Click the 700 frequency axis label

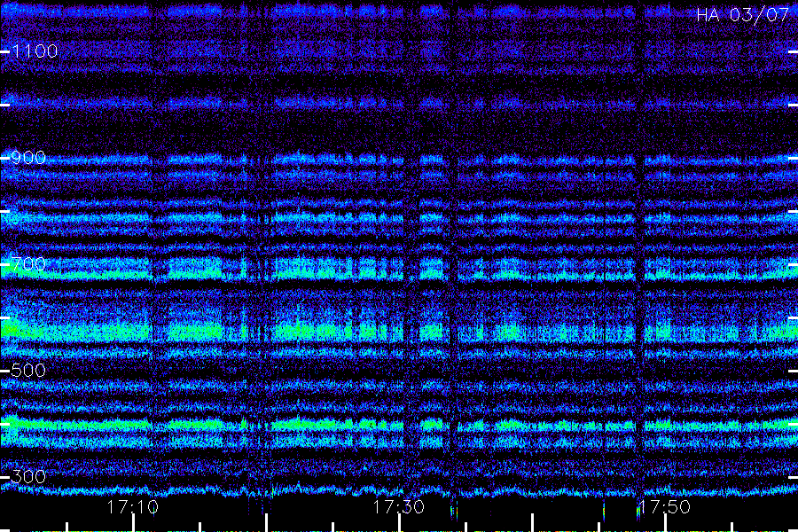click(28, 263)
